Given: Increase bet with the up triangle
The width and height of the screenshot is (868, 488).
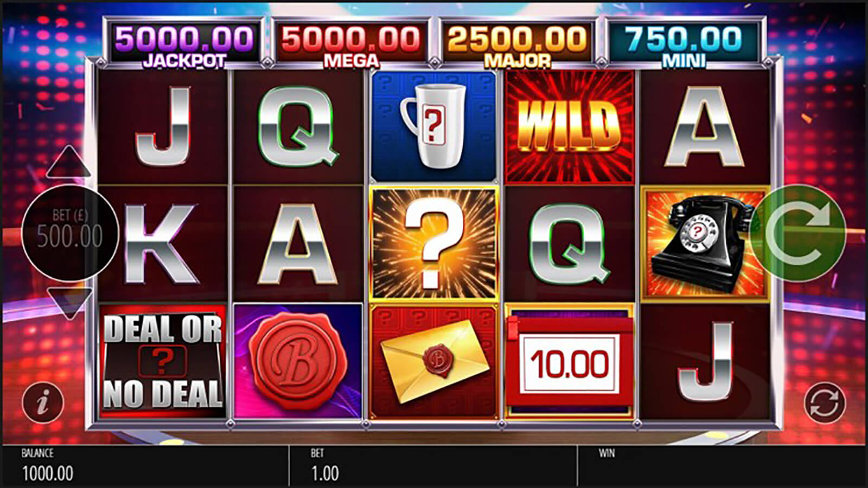Looking at the screenshot, I should 68,162.
